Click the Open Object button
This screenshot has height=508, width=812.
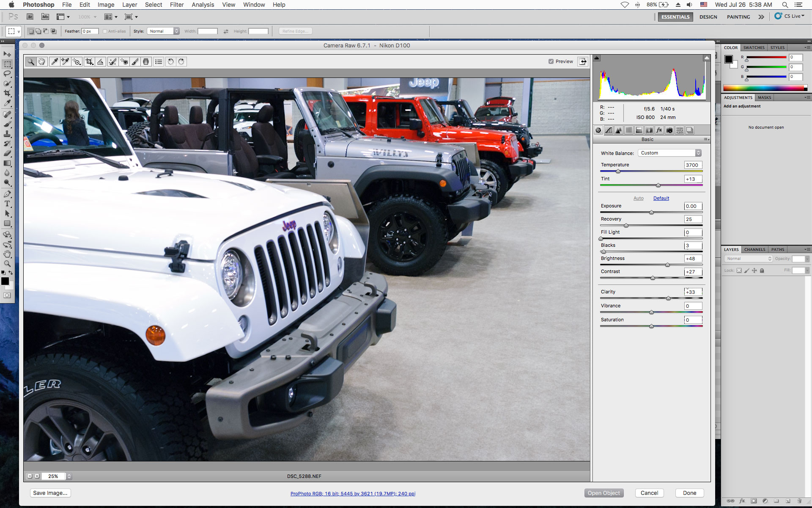click(604, 493)
